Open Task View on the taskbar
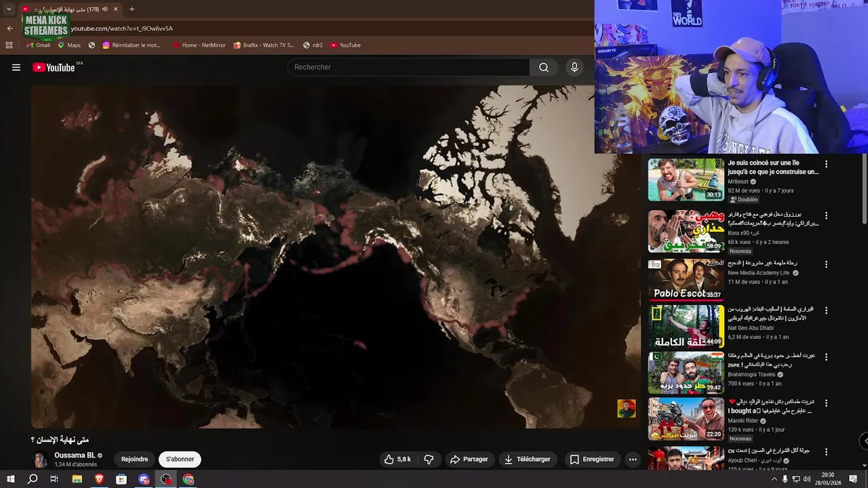The image size is (868, 488). click(55, 479)
